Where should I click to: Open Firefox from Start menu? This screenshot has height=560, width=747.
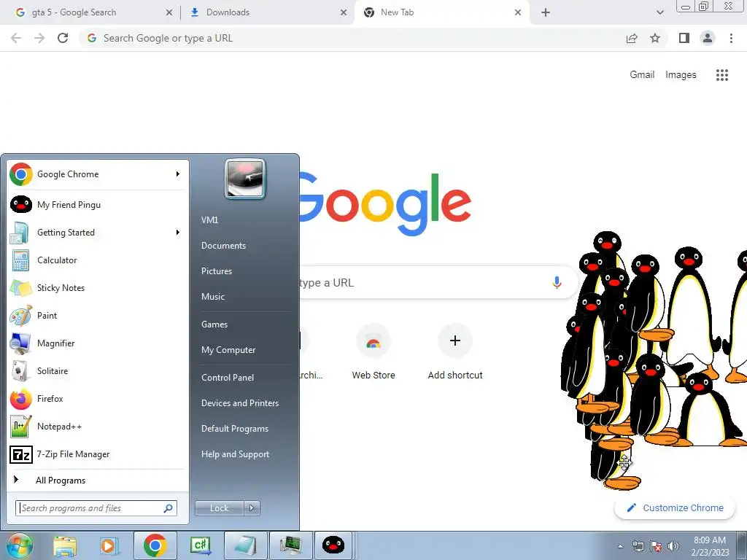pos(97,399)
